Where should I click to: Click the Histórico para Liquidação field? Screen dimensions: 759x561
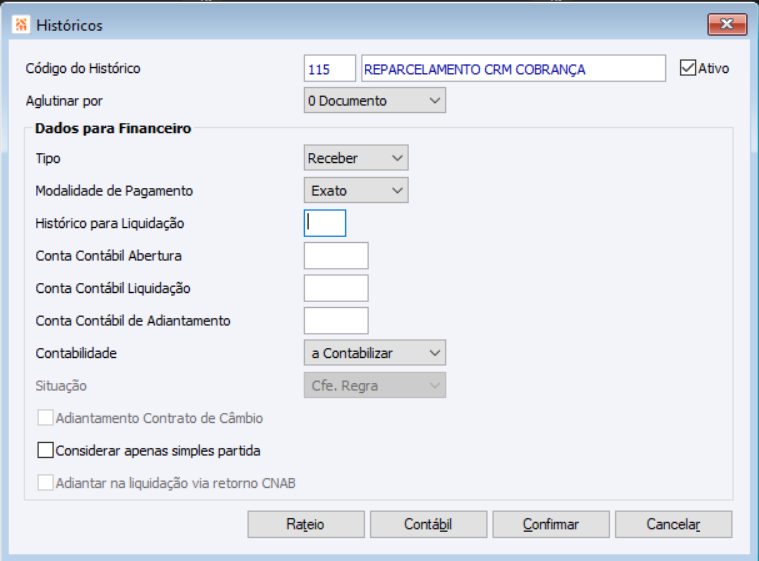(325, 223)
